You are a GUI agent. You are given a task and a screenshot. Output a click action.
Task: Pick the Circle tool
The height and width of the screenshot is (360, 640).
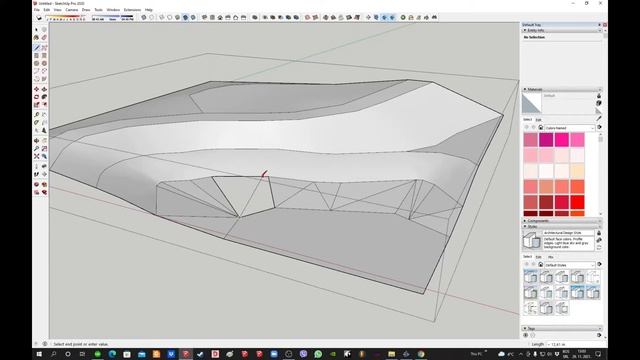coord(36,63)
